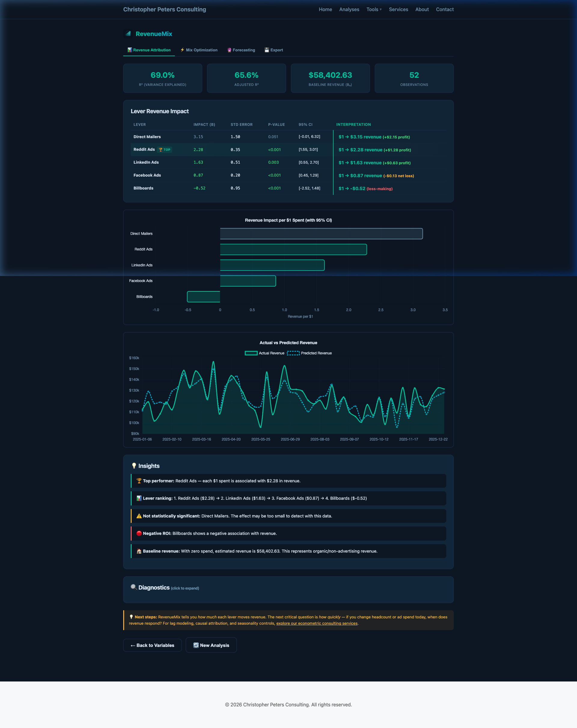Click the lightning bolt Mix Optimization icon
The image size is (577, 728).
182,50
